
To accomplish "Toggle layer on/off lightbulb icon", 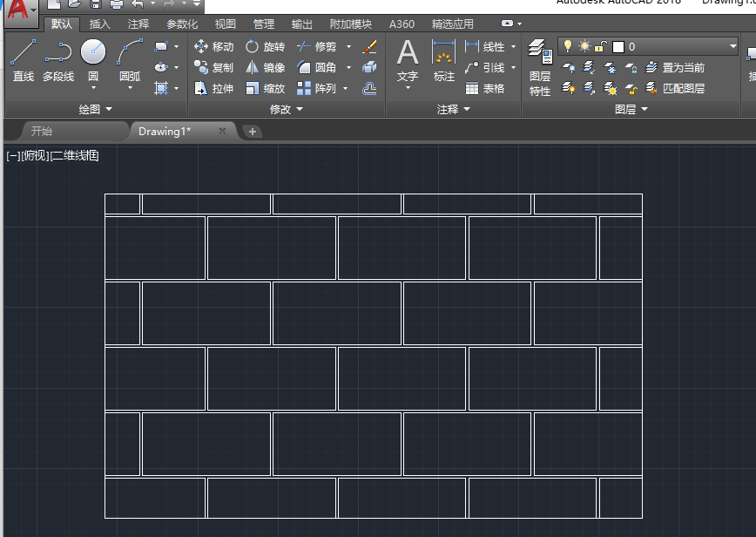I will click(x=568, y=46).
